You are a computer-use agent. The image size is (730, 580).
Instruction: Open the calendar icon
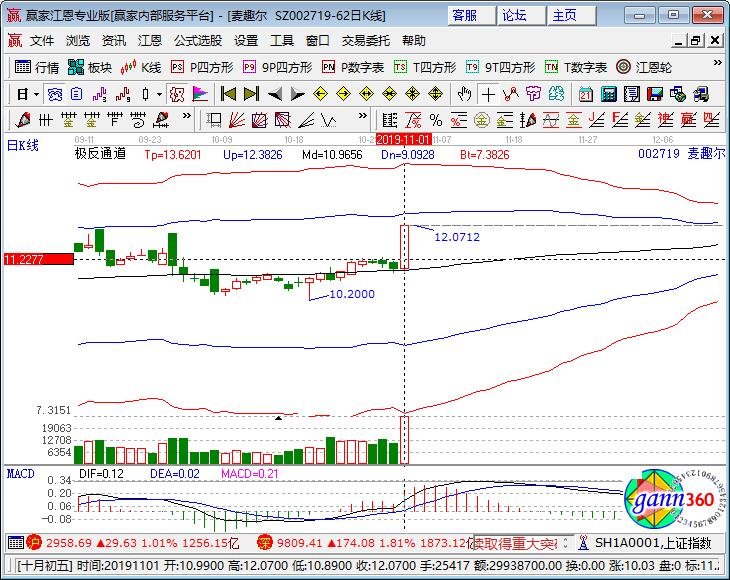click(586, 94)
